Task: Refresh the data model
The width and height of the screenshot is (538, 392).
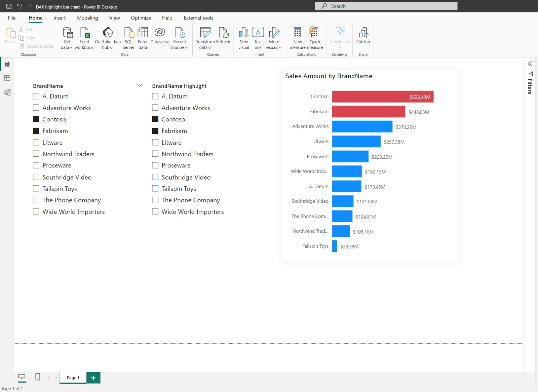Action: point(223,36)
